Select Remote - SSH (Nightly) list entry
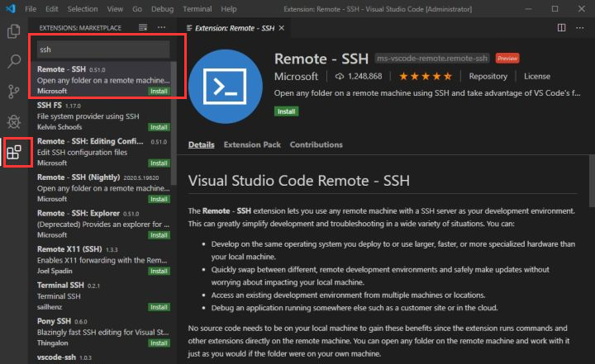 100,188
